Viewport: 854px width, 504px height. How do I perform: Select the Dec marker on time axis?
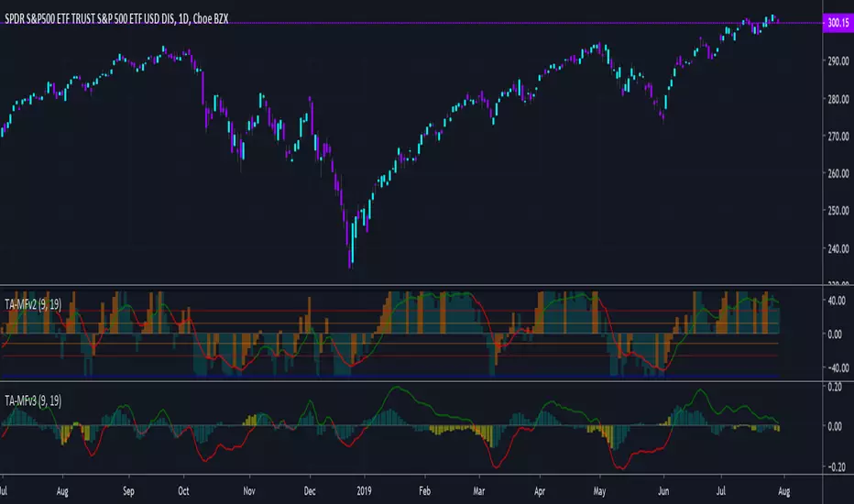(x=309, y=490)
